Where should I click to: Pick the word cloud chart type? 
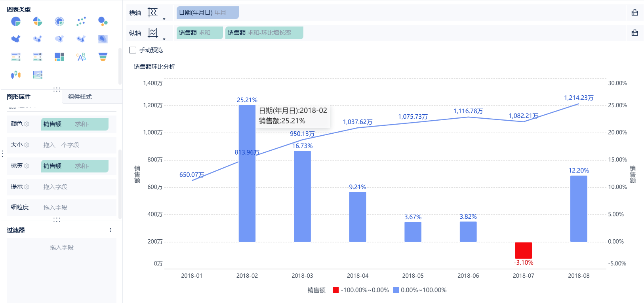[81, 57]
